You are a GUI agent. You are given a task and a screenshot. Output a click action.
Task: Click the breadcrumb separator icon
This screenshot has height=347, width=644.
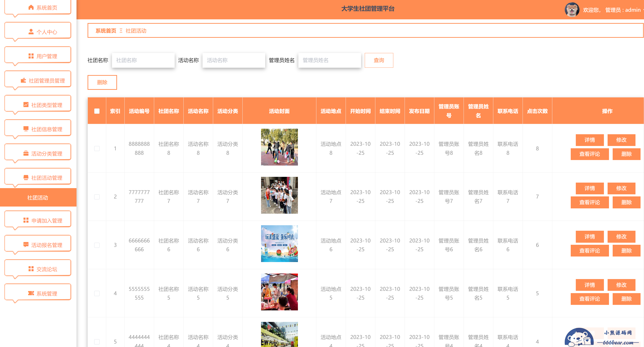click(x=121, y=30)
